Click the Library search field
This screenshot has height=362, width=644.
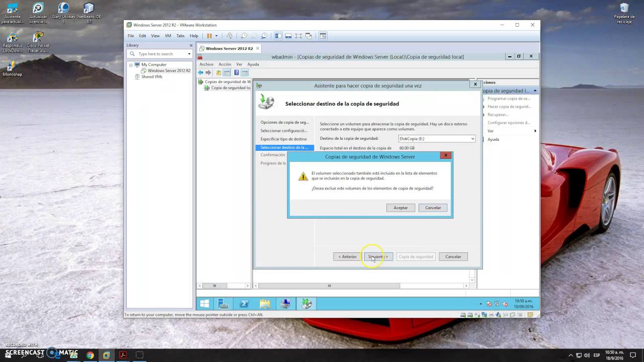coord(160,54)
